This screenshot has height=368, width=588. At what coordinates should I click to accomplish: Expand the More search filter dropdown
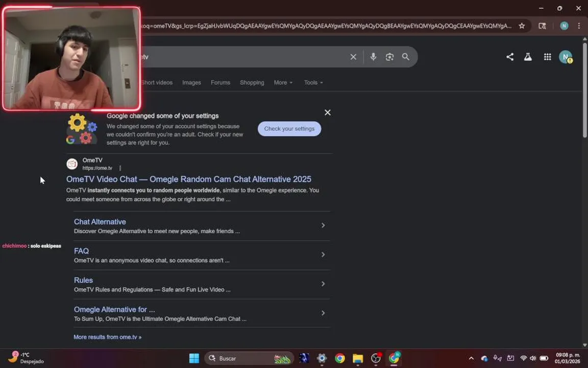click(x=283, y=83)
